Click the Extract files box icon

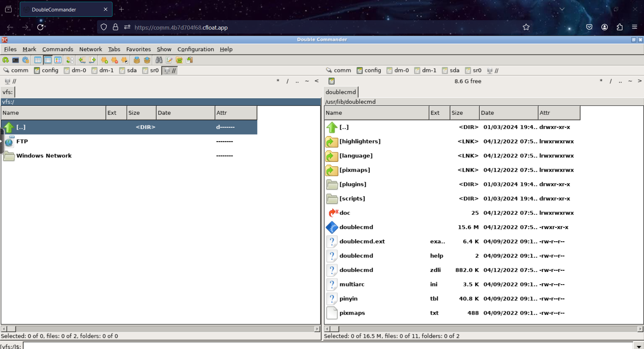pos(147,60)
